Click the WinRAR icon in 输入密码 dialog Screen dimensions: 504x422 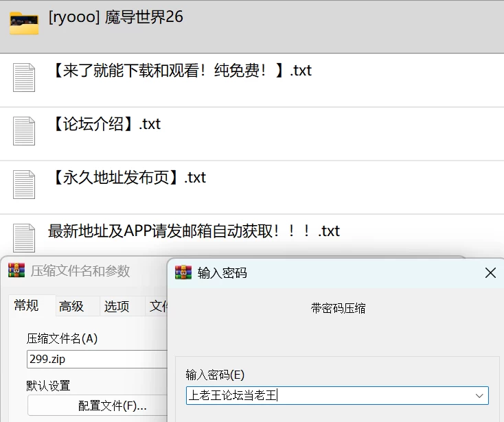183,272
